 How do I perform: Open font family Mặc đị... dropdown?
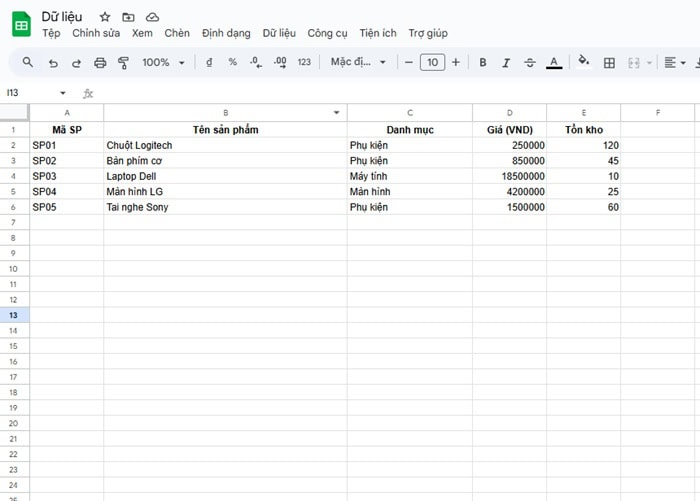(358, 62)
